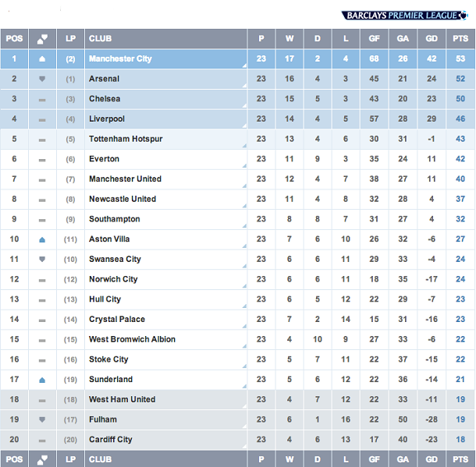Sort table by top PTS column header
Viewport: 476px width, 467px height.
tap(460, 38)
